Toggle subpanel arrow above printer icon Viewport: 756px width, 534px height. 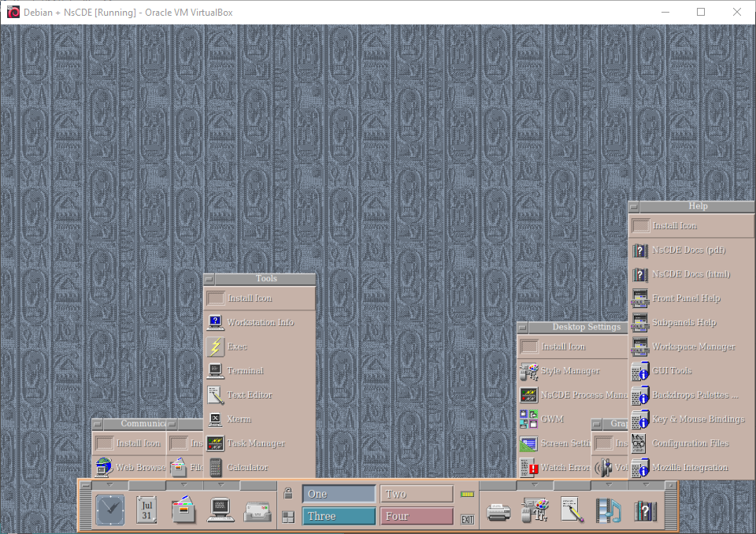pyautogui.click(x=498, y=485)
